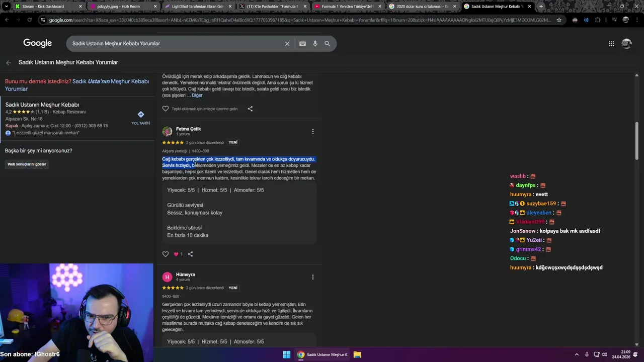Open the browser extensions puzzle icon

pyautogui.click(x=598, y=20)
